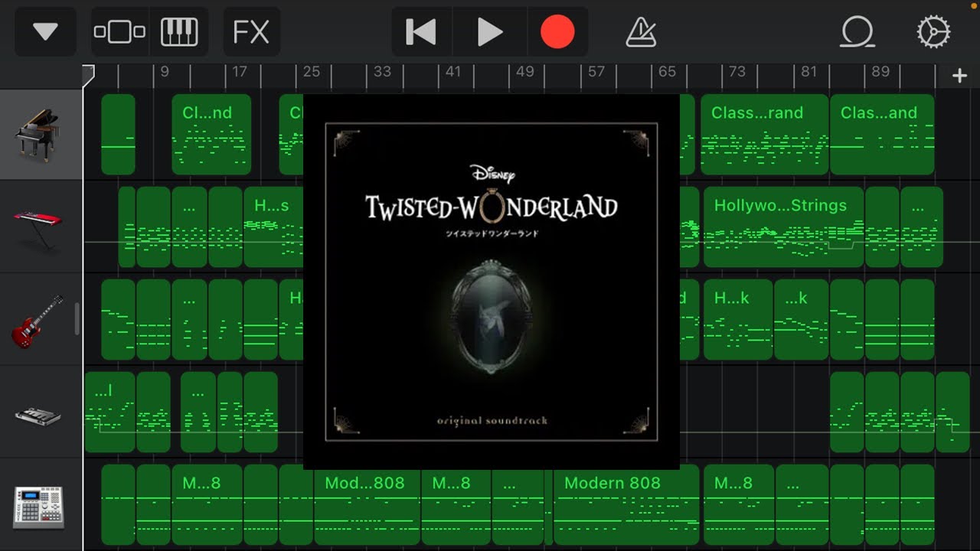Select the 'Hollywo...Strings' region
The width and height of the screenshot is (980, 551).
(783, 227)
